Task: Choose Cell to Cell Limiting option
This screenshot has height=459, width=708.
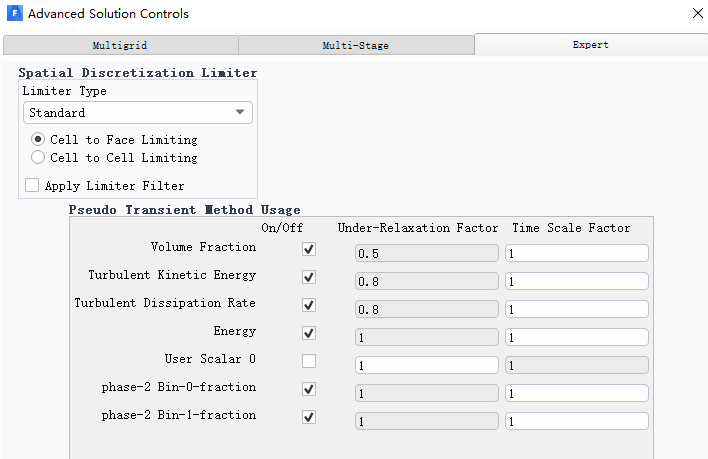Action: 38,158
